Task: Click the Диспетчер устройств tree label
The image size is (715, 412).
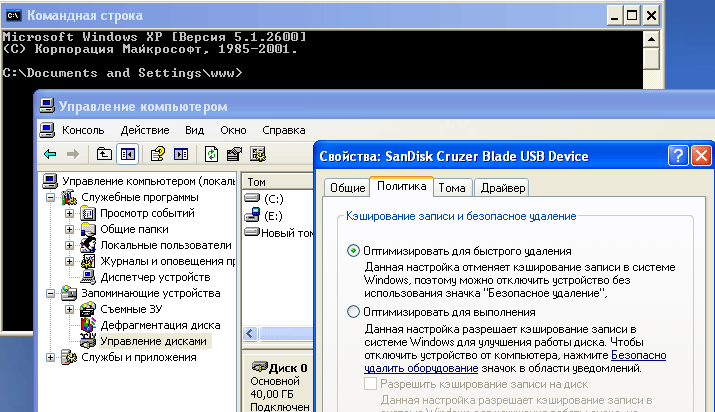Action: click(155, 277)
